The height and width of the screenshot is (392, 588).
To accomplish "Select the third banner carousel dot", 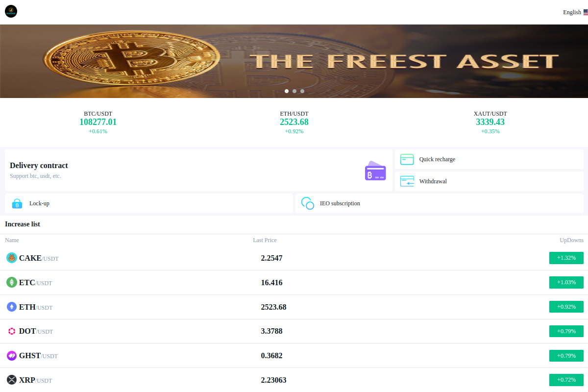I will (302, 91).
